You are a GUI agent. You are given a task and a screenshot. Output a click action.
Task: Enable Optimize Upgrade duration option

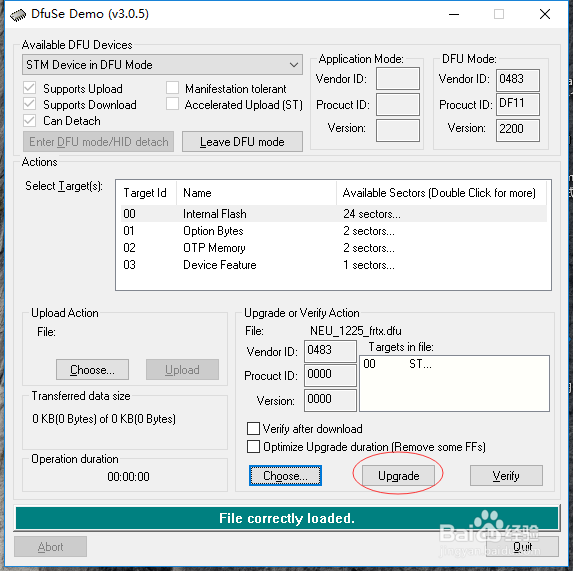click(253, 446)
